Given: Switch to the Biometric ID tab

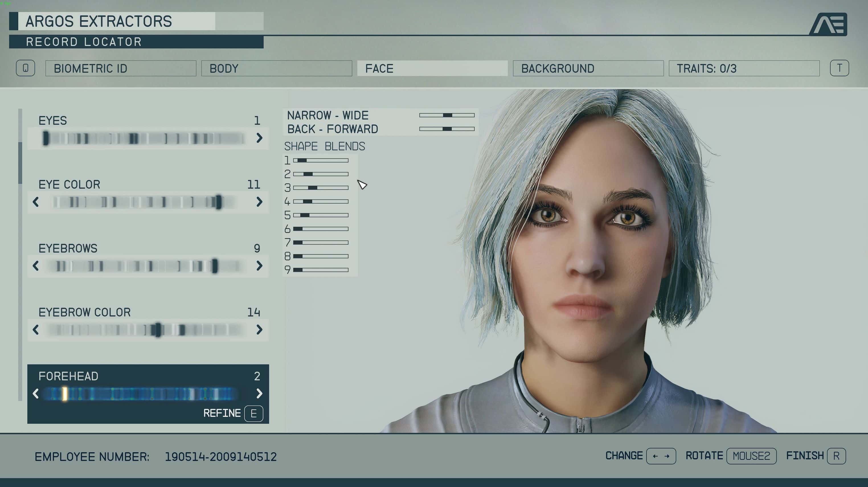Looking at the screenshot, I should [x=121, y=68].
